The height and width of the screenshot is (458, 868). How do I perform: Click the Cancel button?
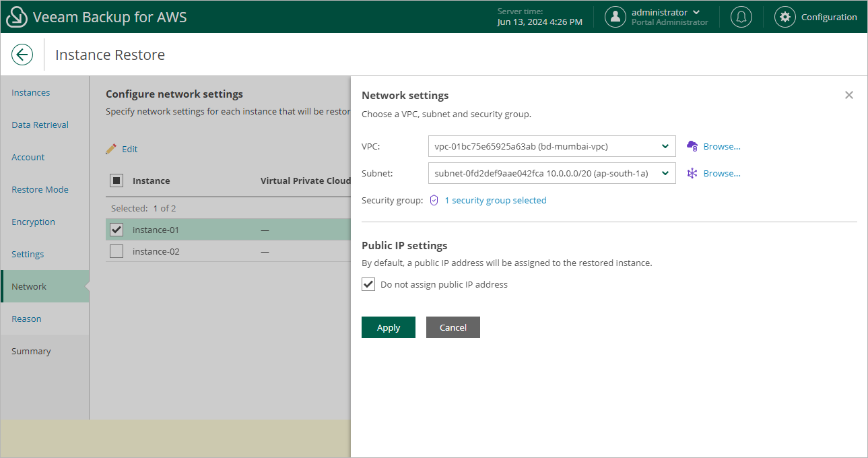tap(453, 327)
